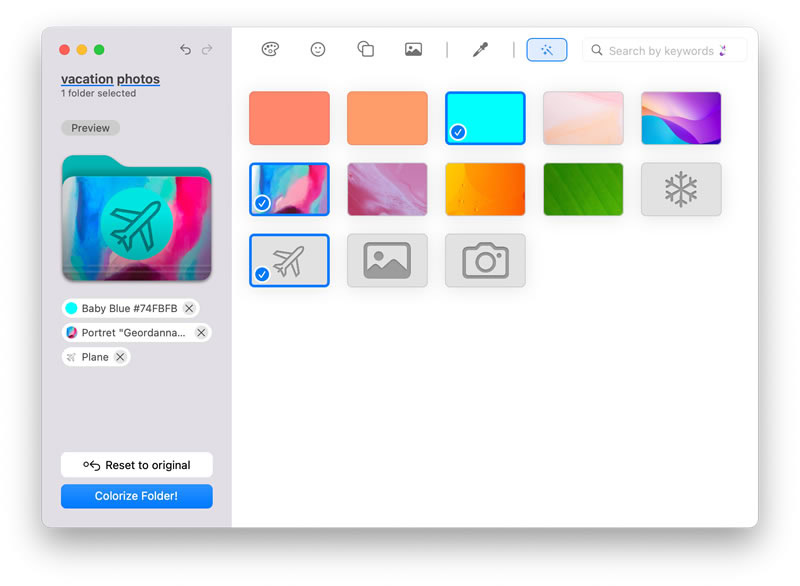Remove the Plane tag
Screen dimensions: 800x586
pos(120,357)
